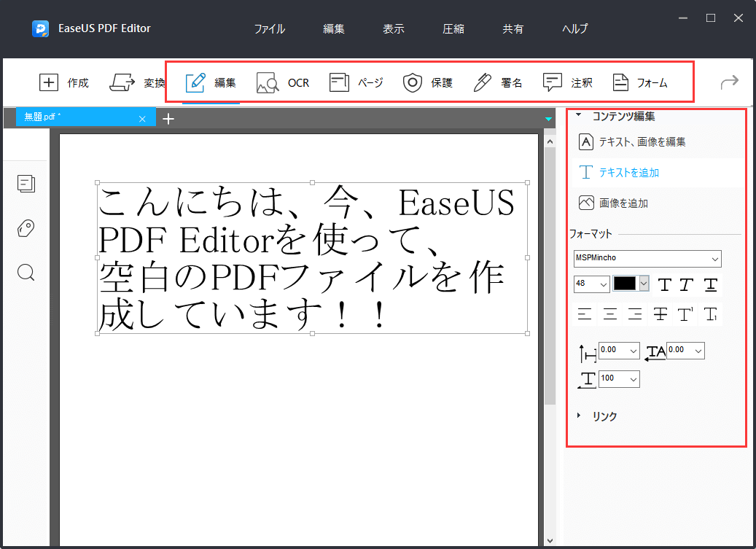Toggle underline text formatting
The width and height of the screenshot is (756, 549).
coord(710,284)
